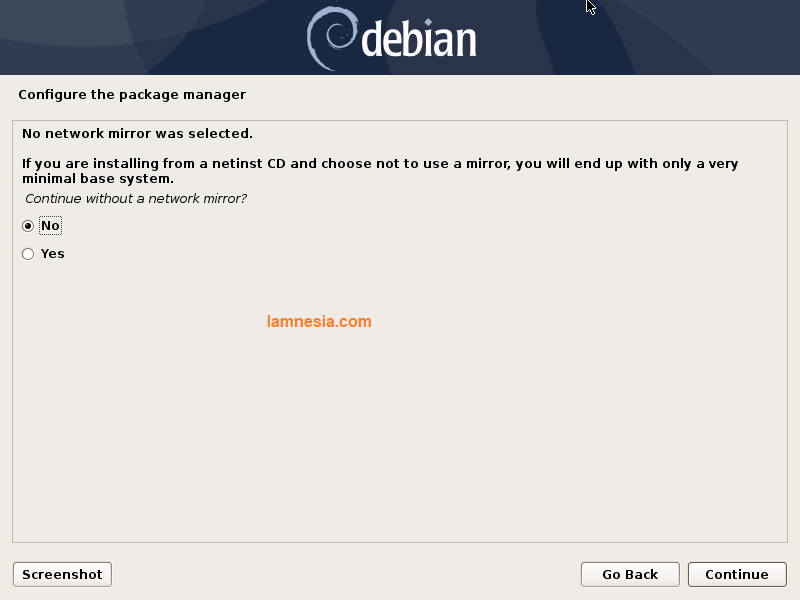Image resolution: width=800 pixels, height=600 pixels.
Task: Take a capture using the Screenshot button
Action: (62, 574)
